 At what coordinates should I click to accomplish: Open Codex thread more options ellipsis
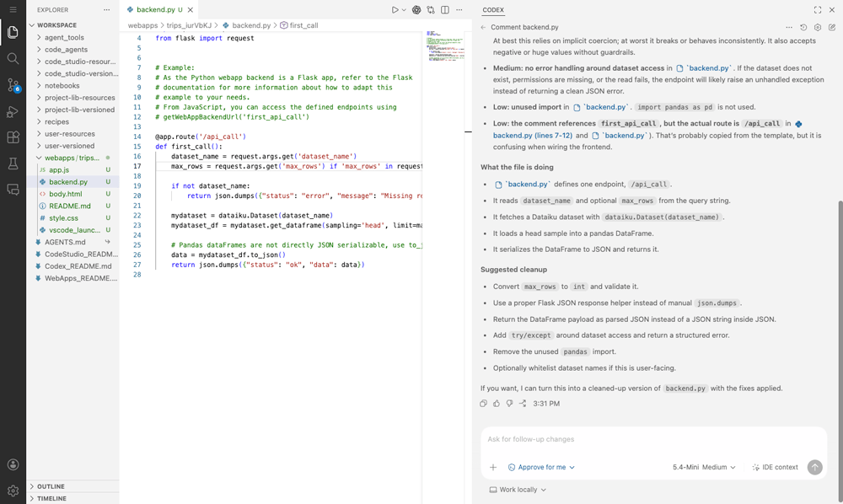click(789, 27)
